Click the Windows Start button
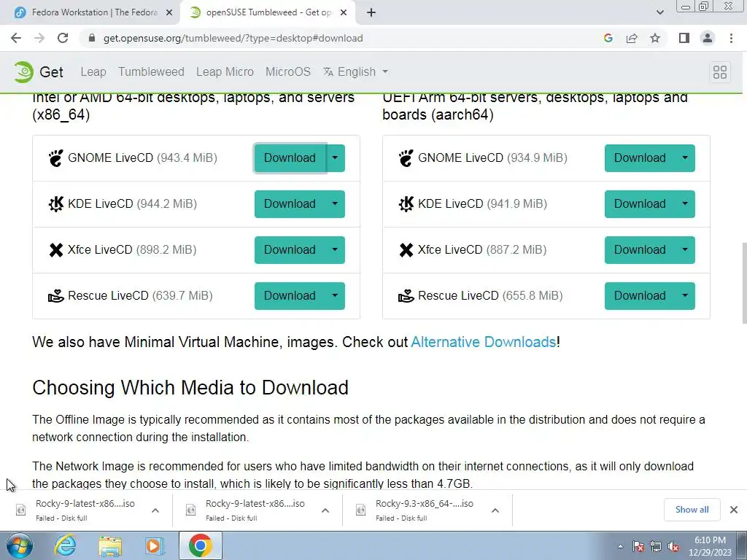Viewport: 747px width, 560px height. tap(19, 545)
